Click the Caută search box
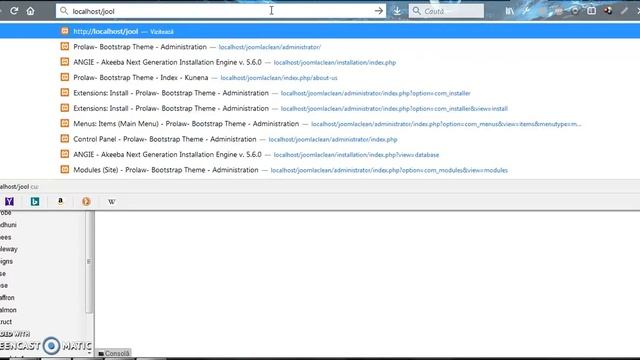The width and height of the screenshot is (640, 360). click(446, 11)
